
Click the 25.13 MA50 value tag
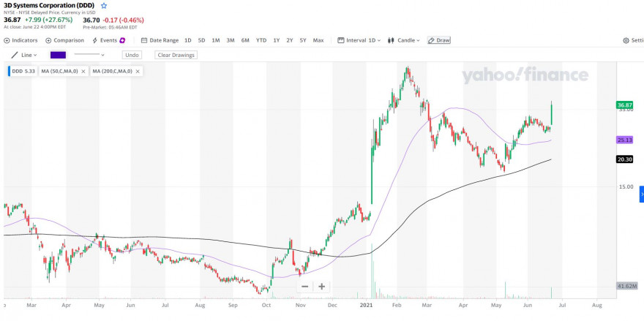[625, 140]
